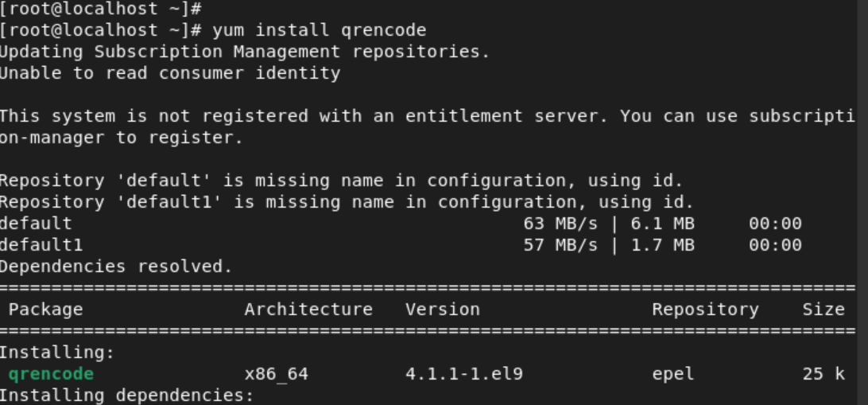This screenshot has width=868, height=405.
Task: Click the 'Installing:' line
Action: 57,352
